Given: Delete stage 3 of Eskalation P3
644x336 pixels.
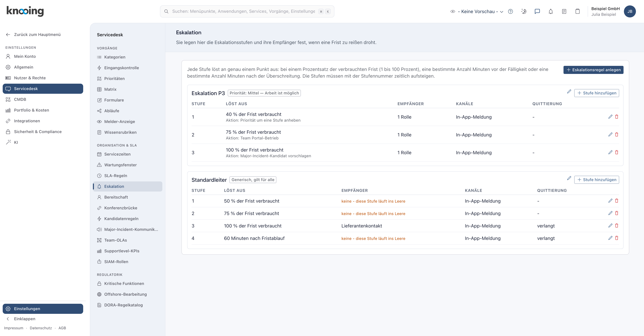Looking at the screenshot, I should click(616, 152).
